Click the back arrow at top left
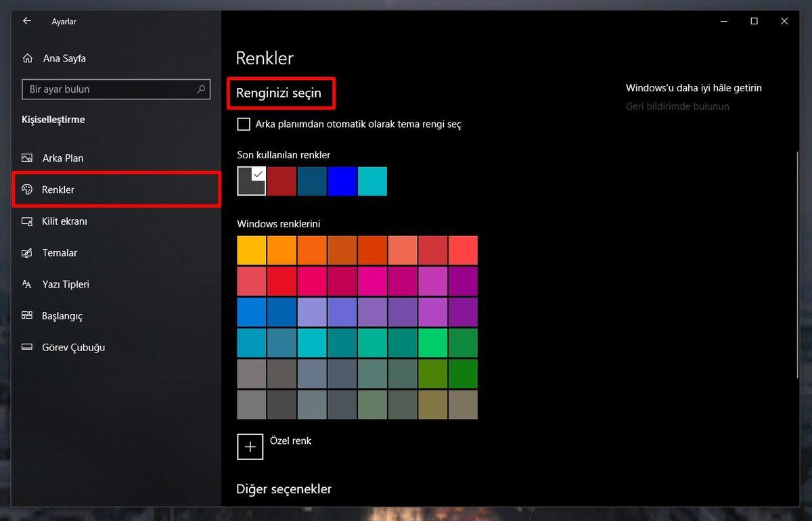The width and height of the screenshot is (812, 521). [x=26, y=21]
